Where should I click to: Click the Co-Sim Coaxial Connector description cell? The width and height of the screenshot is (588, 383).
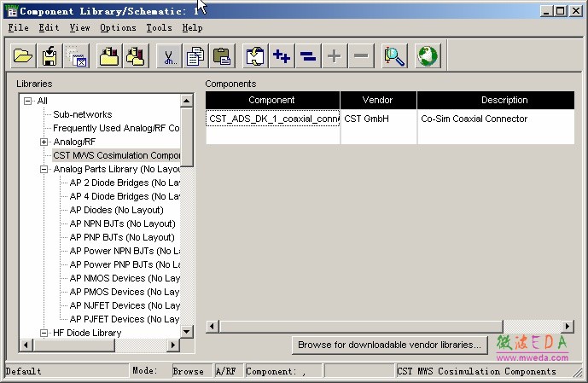click(x=496, y=119)
